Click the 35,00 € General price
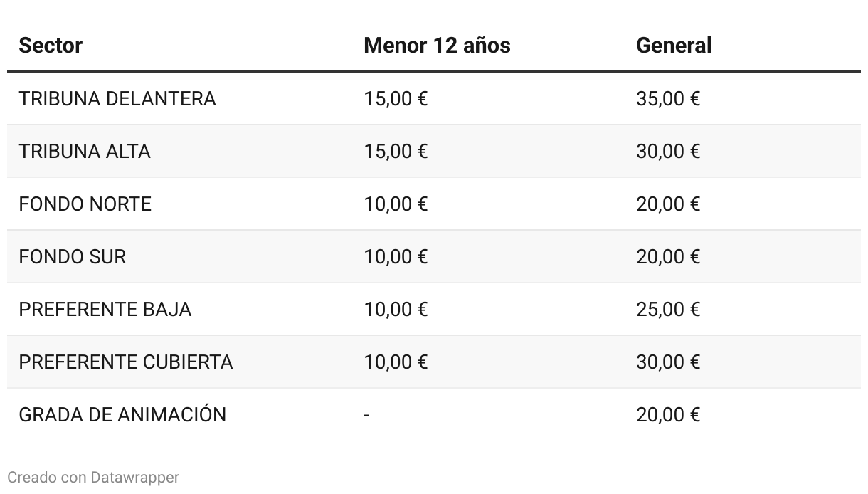868x494 pixels. [667, 98]
